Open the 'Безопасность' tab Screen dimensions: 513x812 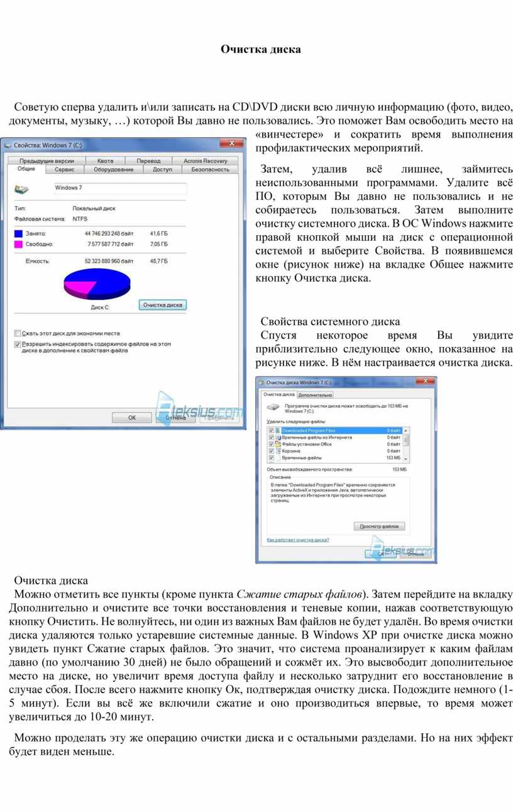210,170
